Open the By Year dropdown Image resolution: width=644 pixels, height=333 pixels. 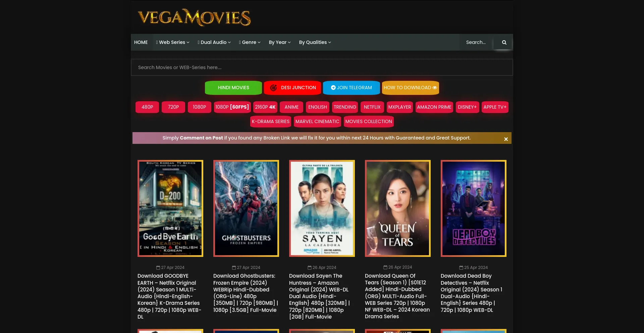tap(279, 42)
